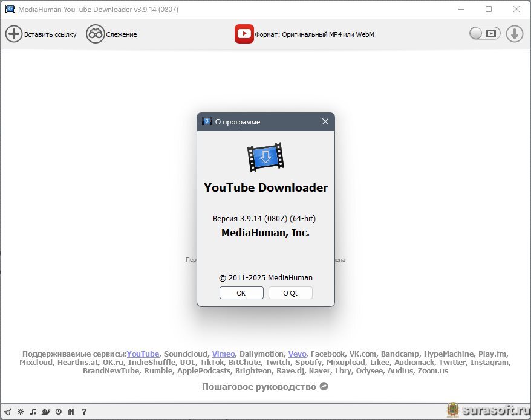The image size is (531, 420).
Task: Follow the Vevo hyperlink
Action: click(298, 354)
